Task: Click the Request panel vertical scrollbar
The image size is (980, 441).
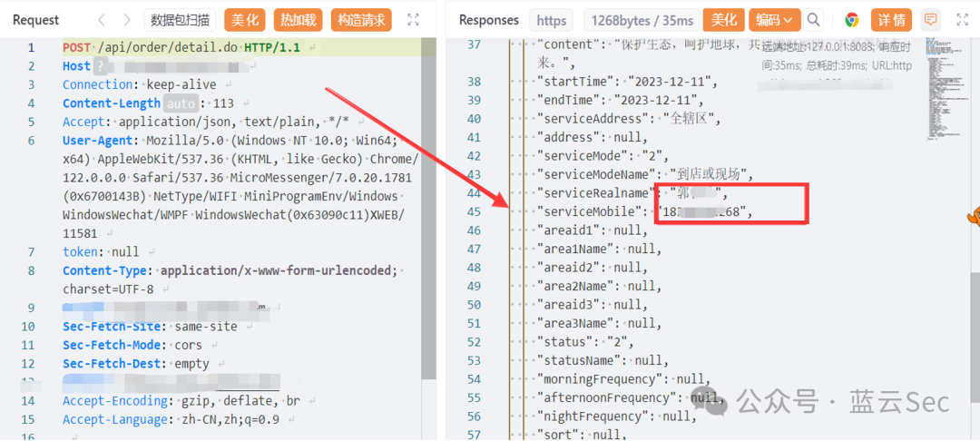Action: pyautogui.click(x=428, y=208)
